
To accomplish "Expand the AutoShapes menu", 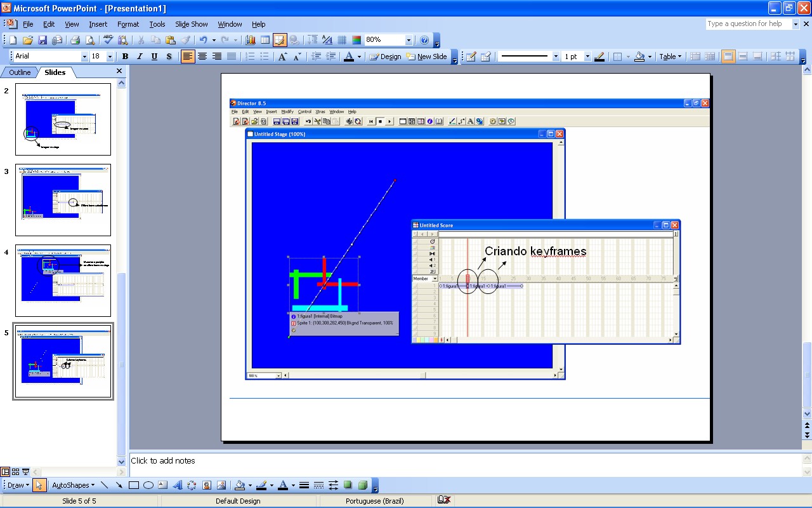I will click(x=73, y=485).
